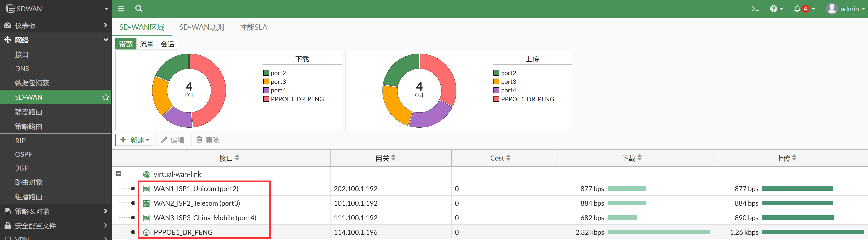The width and height of the screenshot is (868, 240).
Task: Open the notifications bell icon
Action: point(797,9)
